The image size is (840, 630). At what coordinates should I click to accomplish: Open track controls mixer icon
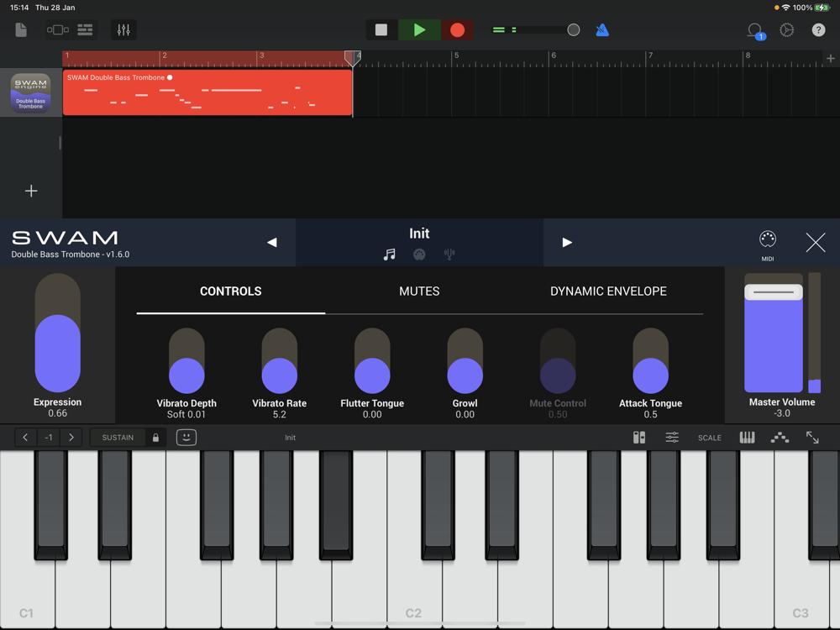click(123, 30)
